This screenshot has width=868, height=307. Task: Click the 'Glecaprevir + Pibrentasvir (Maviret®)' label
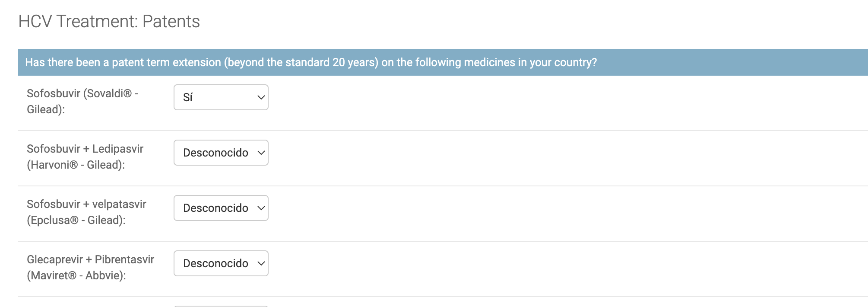click(x=90, y=267)
